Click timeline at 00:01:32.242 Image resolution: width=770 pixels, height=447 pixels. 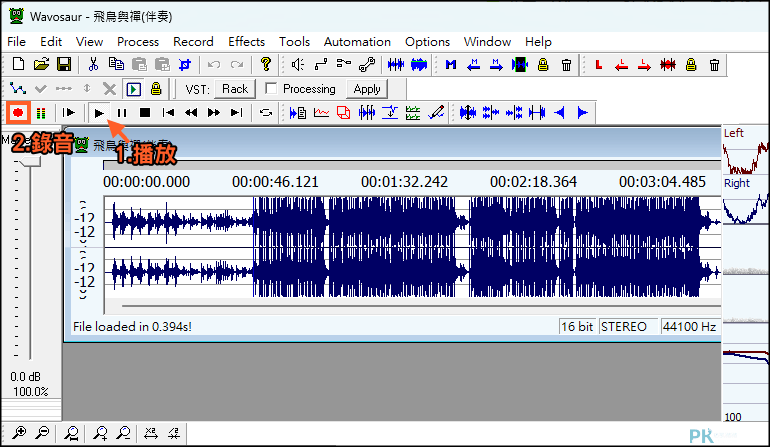(404, 182)
